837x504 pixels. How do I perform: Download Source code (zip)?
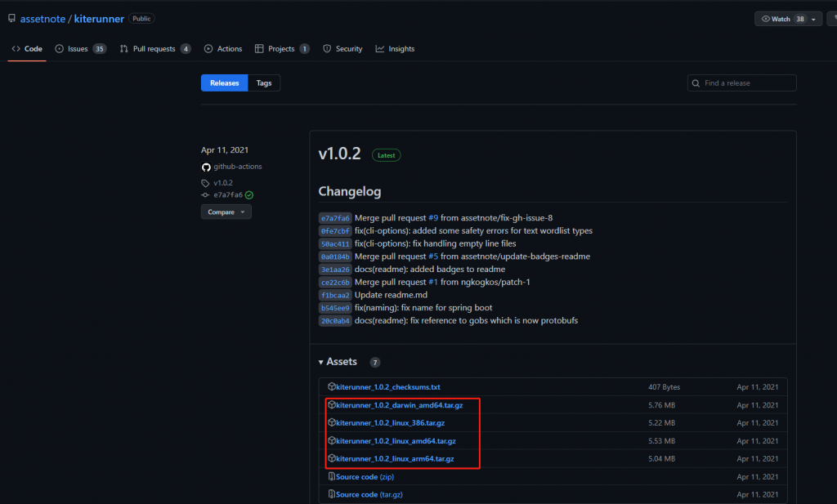coord(365,476)
